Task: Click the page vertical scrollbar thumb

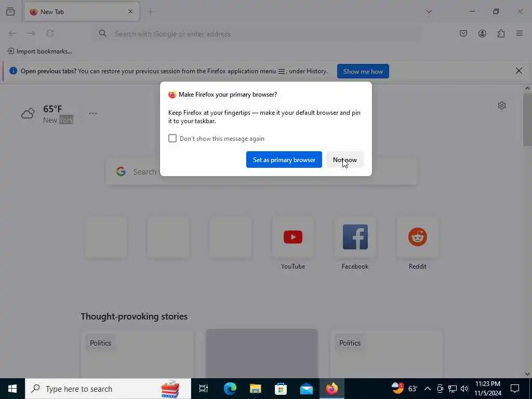Action: point(527,119)
